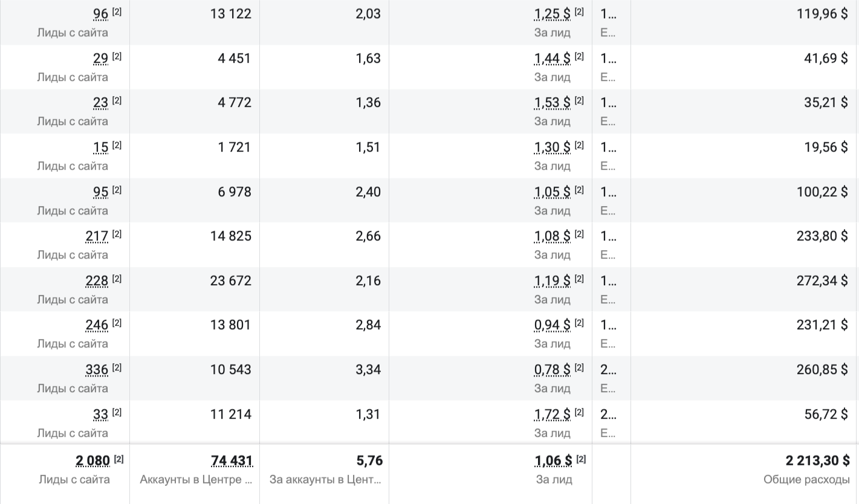Open footnote marker next to 1,53 $

click(579, 101)
